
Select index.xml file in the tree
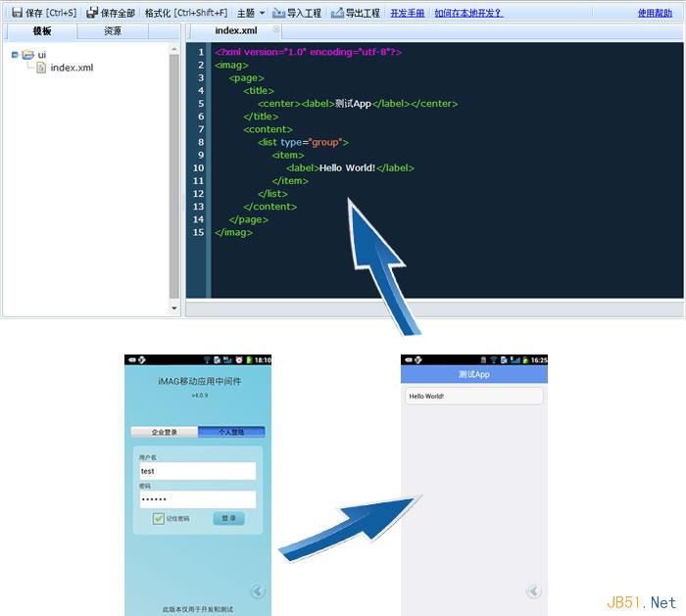(72, 68)
